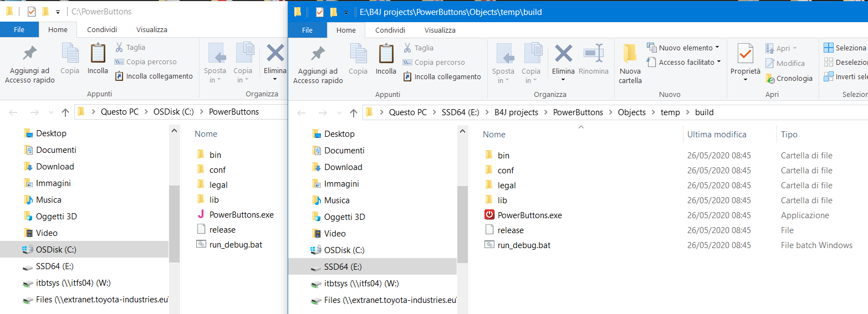Click Seleziona tutto icon in the build window

point(829,48)
